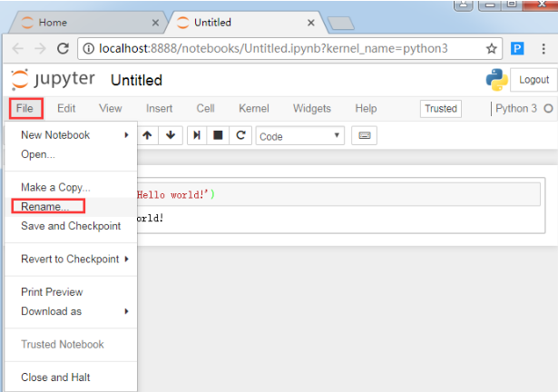The image size is (558, 392).
Task: Click the Hello world code input cell
Action: tap(338, 194)
